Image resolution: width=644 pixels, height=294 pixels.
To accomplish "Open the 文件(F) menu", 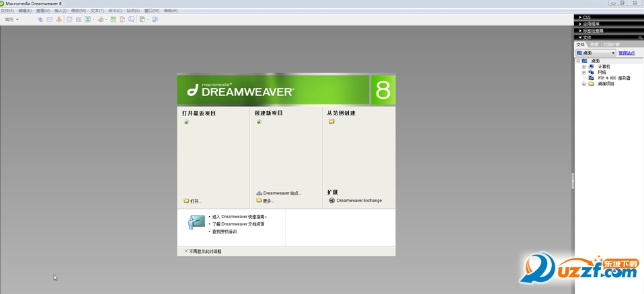I will pyautogui.click(x=7, y=11).
